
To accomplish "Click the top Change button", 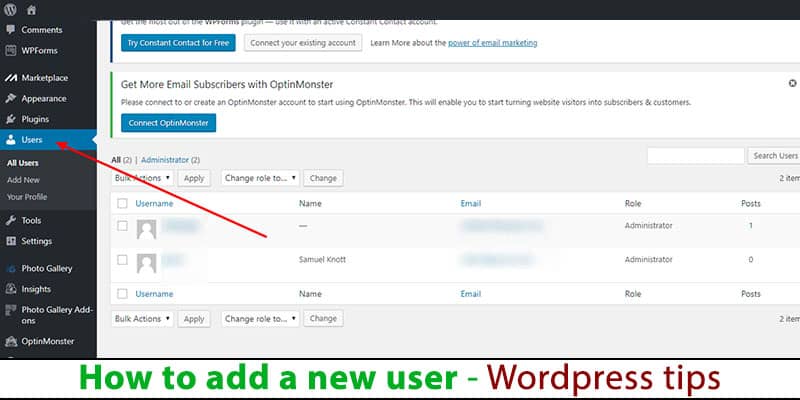I will coord(323,178).
